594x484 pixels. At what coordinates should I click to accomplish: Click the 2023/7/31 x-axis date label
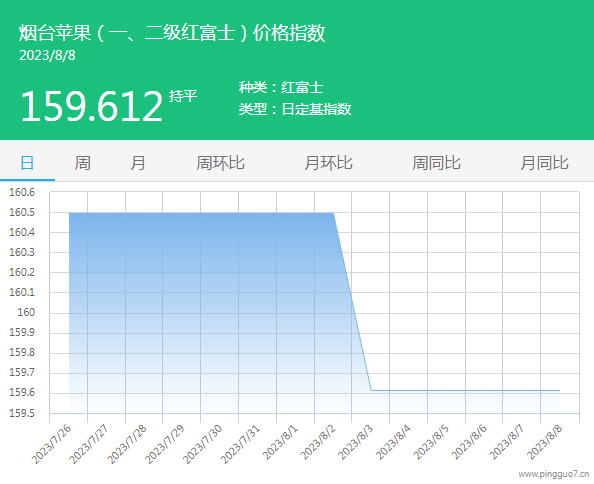(x=241, y=445)
